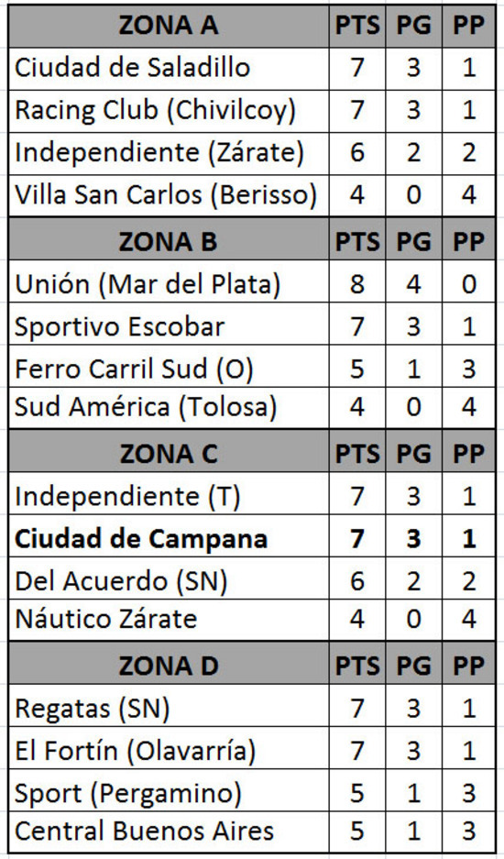Select the Sud América (Tolosa) cell
The height and width of the screenshot is (859, 504).
[169, 408]
